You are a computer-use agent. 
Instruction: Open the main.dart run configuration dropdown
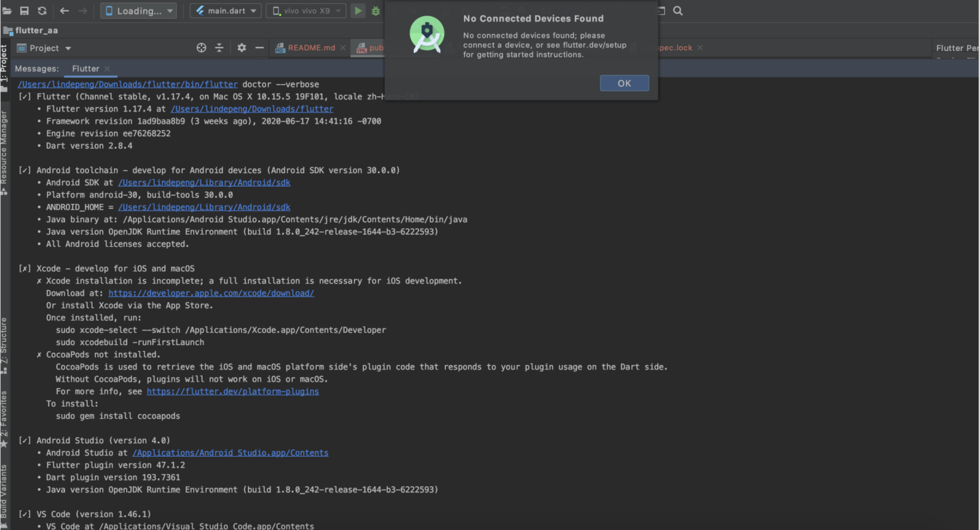coord(225,11)
